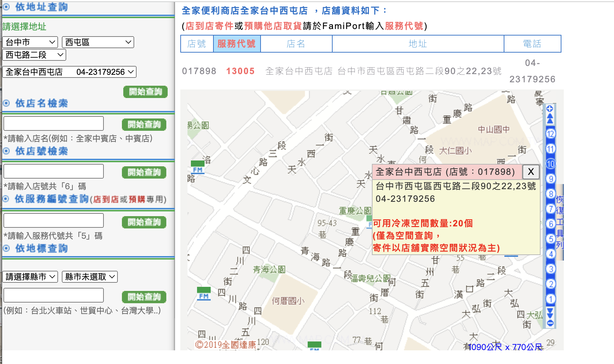The width and height of the screenshot is (614, 364).
Task: Set map zoom to level 5
Action: pos(550,239)
